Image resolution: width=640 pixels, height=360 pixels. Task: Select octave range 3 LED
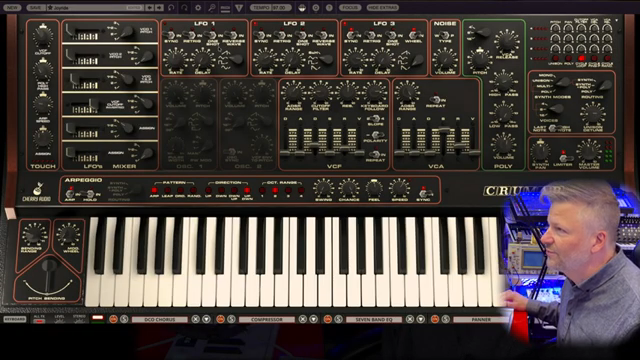click(x=288, y=190)
